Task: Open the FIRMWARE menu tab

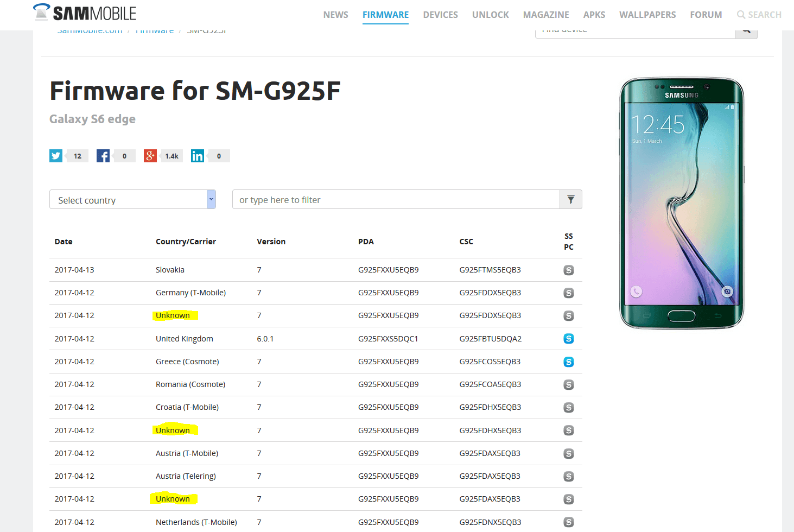Action: pyautogui.click(x=385, y=15)
